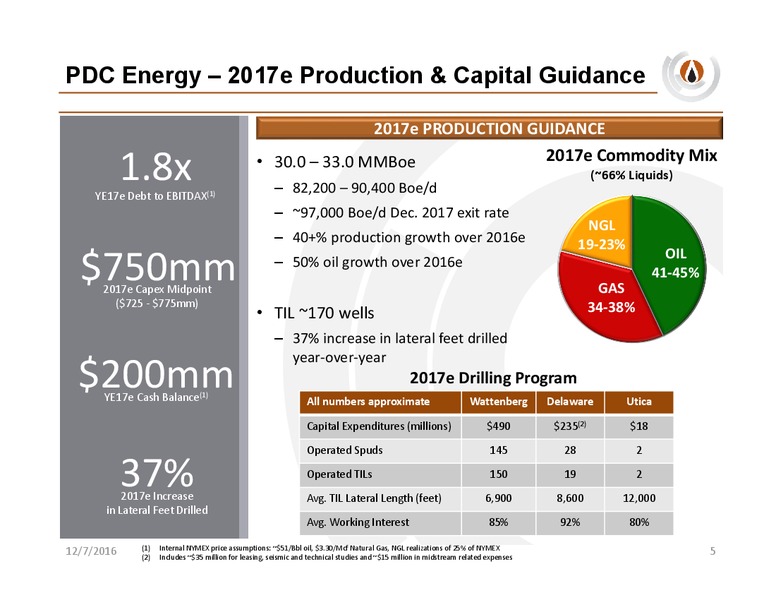
Task: Click the 'TIL ~170 wells' bullet
Action: (324, 313)
